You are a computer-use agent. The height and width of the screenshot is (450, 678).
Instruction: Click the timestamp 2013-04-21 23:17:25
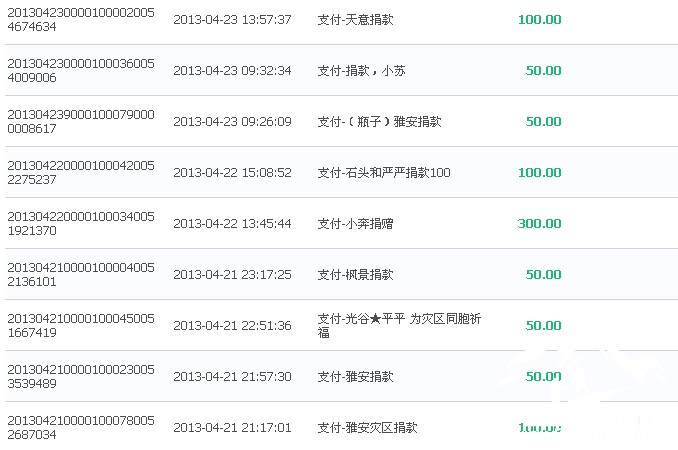coord(232,274)
